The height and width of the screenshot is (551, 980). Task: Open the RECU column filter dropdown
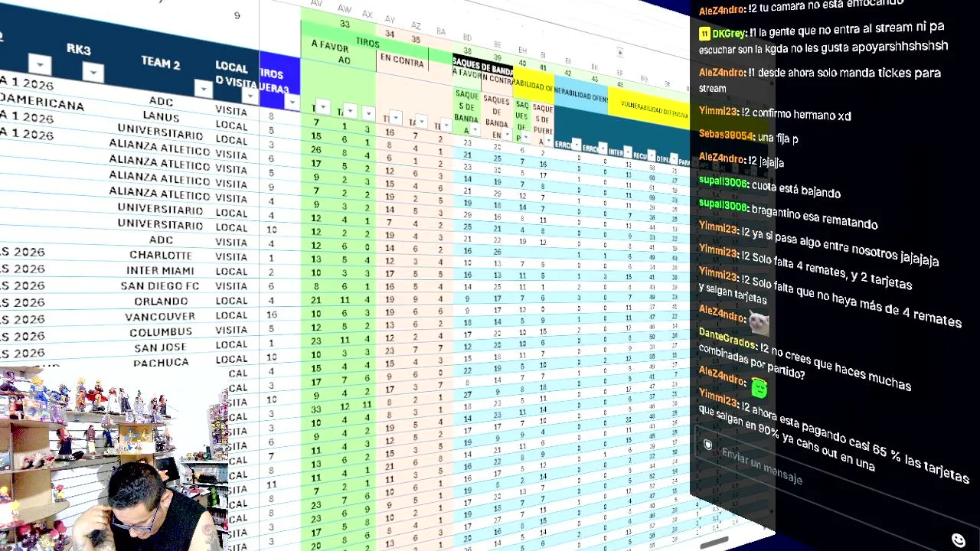(652, 155)
